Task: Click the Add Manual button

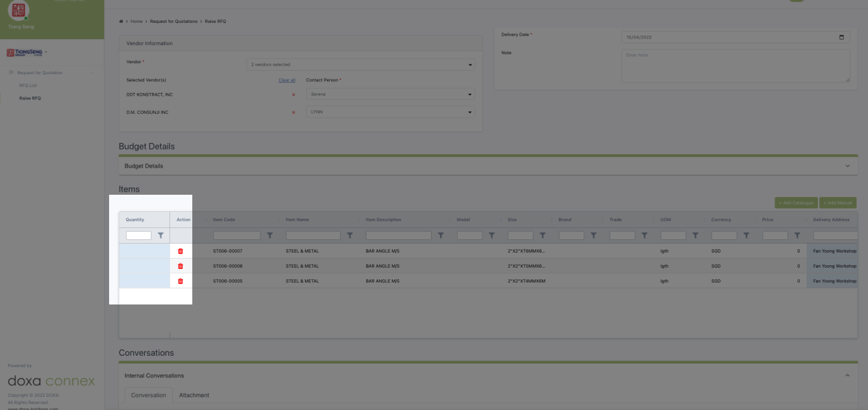Action: tap(838, 203)
